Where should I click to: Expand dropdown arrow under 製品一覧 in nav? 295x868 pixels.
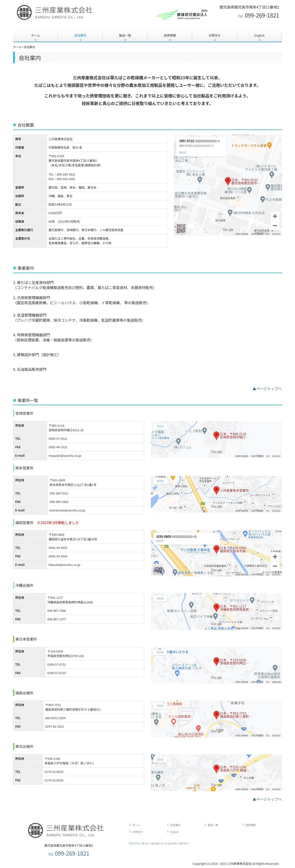pyautogui.click(x=125, y=40)
